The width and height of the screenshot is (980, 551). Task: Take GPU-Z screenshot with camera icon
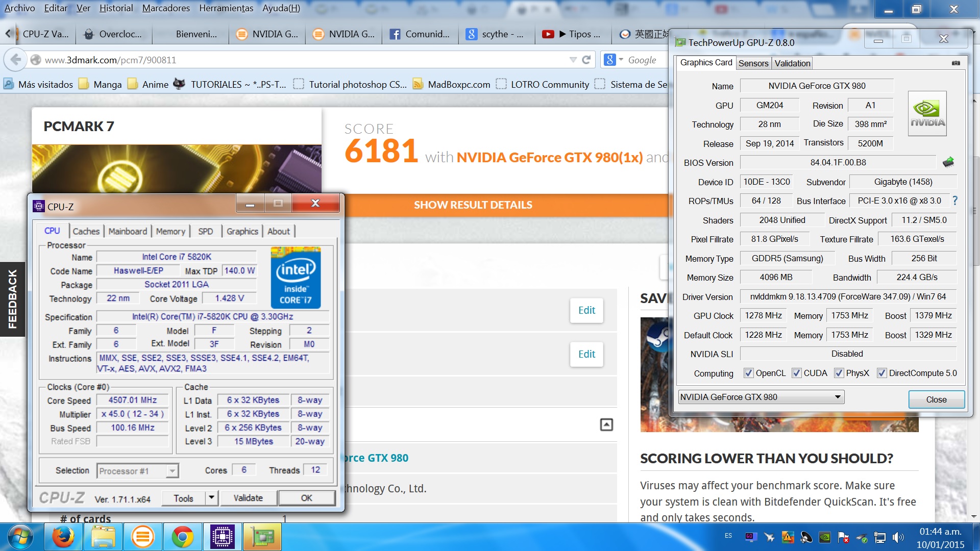(x=956, y=63)
